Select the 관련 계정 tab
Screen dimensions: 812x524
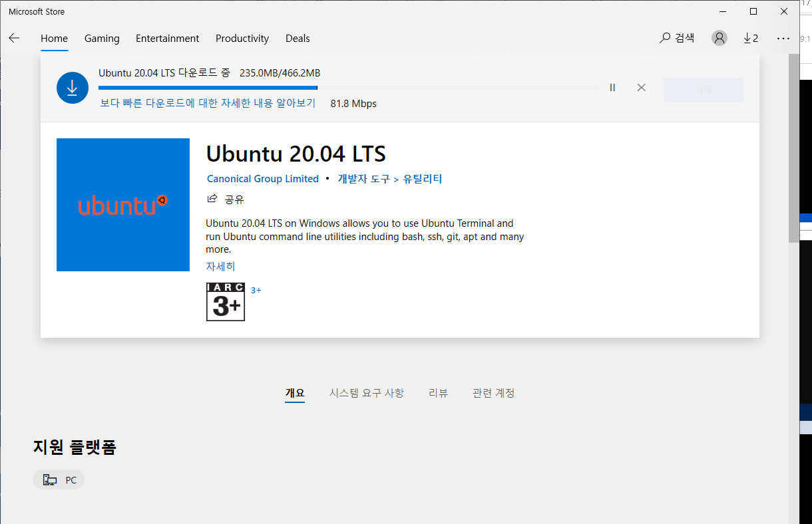coord(493,393)
